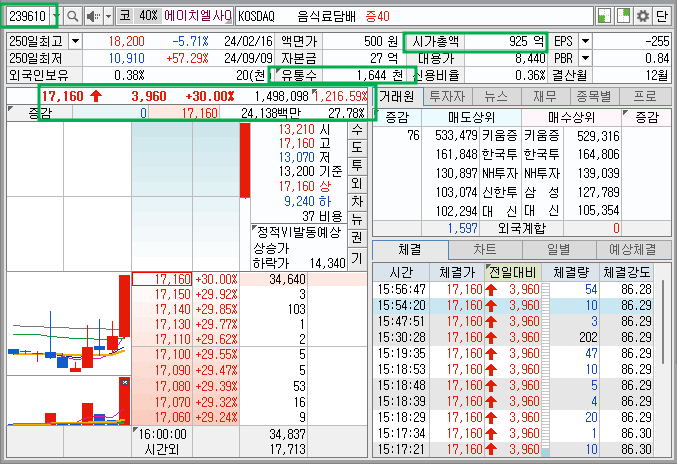Click the '뉴' vertical side button
The image size is (677, 464).
click(x=357, y=220)
